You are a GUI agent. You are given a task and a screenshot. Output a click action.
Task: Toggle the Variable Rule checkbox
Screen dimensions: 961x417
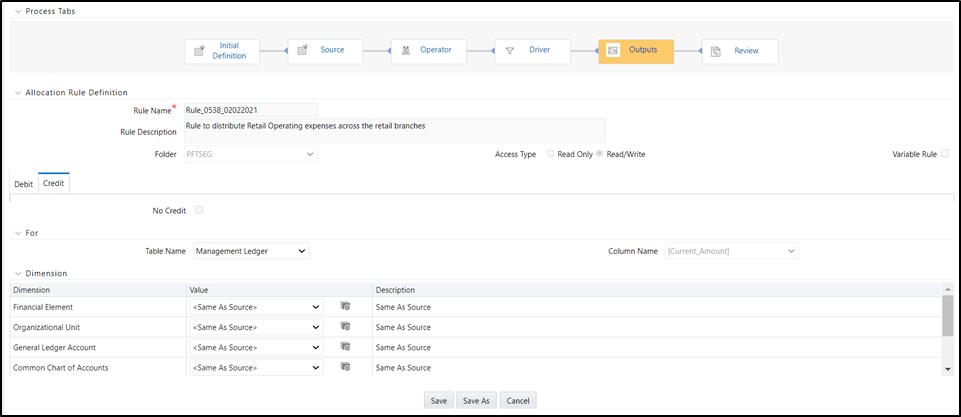coord(945,153)
